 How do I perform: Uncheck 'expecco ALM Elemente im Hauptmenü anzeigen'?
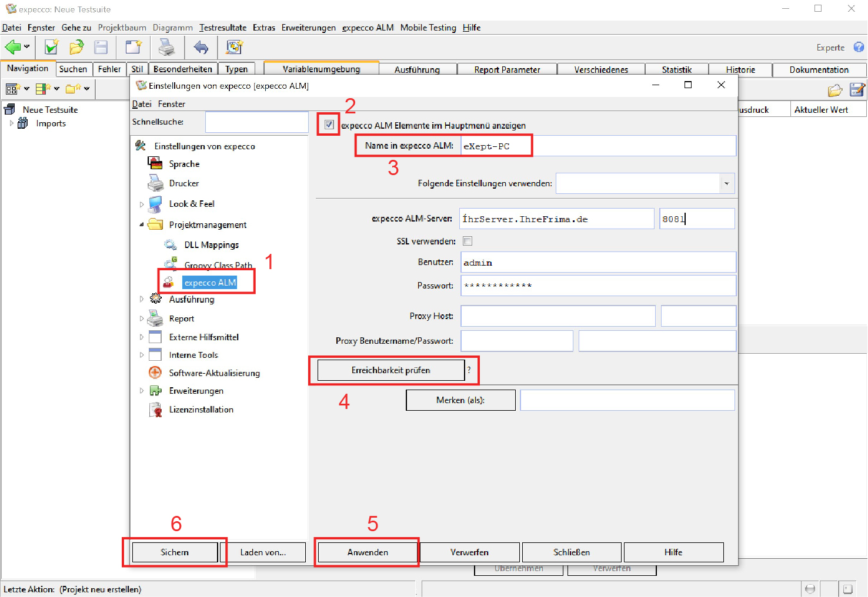329,125
